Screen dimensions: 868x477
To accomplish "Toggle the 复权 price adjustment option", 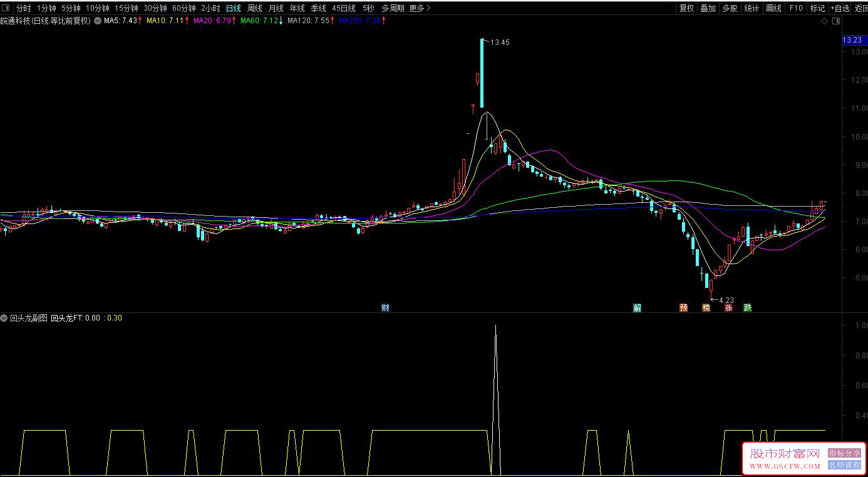I will (686, 8).
